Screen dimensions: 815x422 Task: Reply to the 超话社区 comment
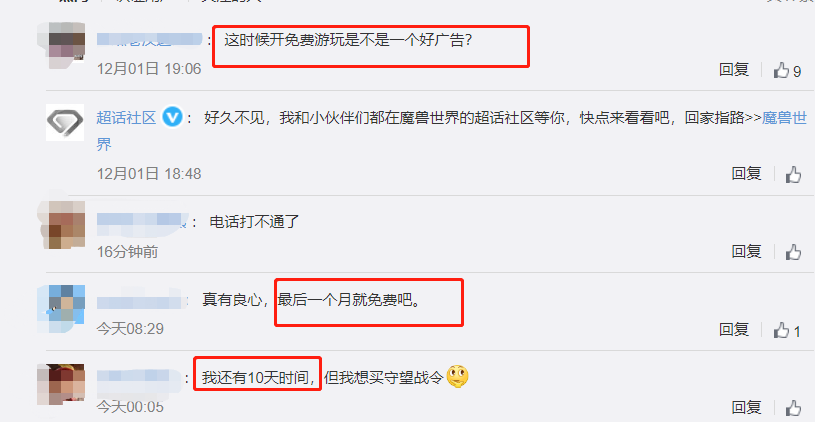click(746, 174)
